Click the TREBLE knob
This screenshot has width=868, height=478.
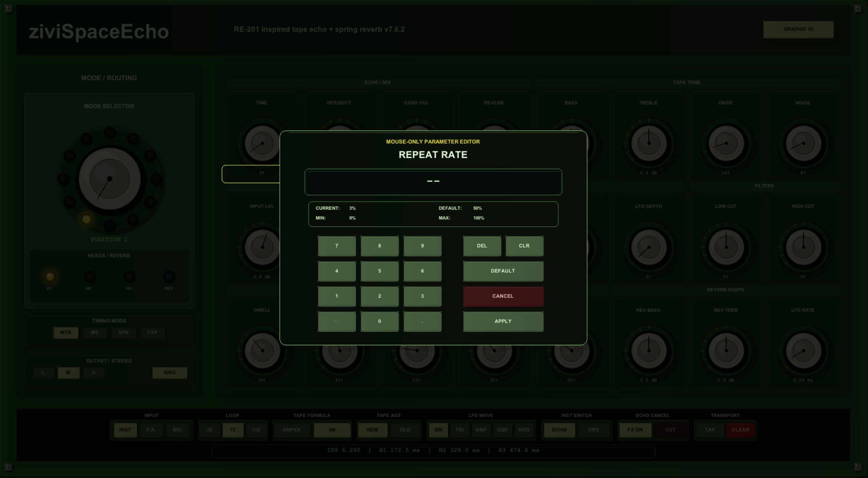pyautogui.click(x=649, y=143)
